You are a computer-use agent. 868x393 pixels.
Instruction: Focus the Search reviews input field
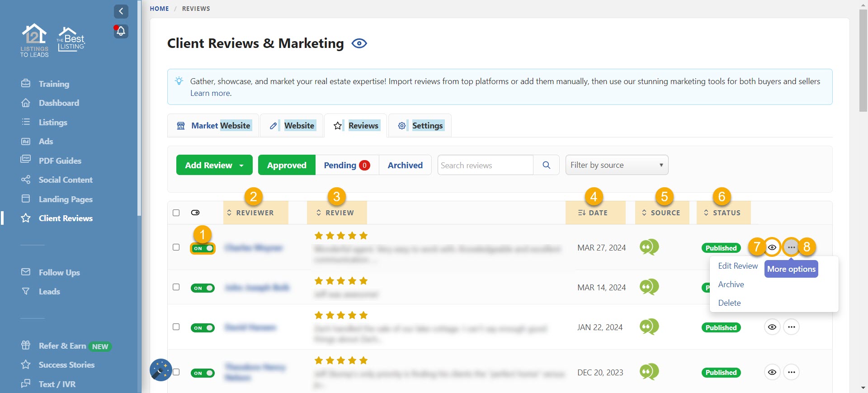click(x=485, y=165)
